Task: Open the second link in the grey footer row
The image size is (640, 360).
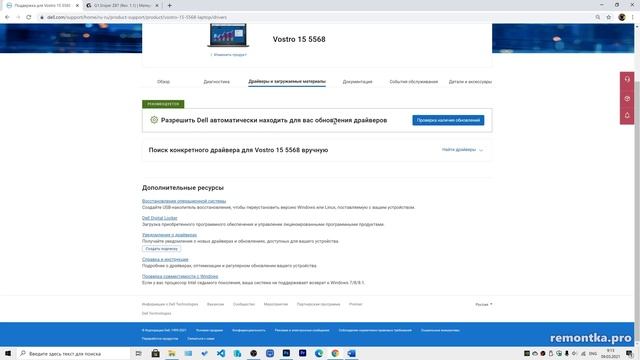Action: pos(215,304)
